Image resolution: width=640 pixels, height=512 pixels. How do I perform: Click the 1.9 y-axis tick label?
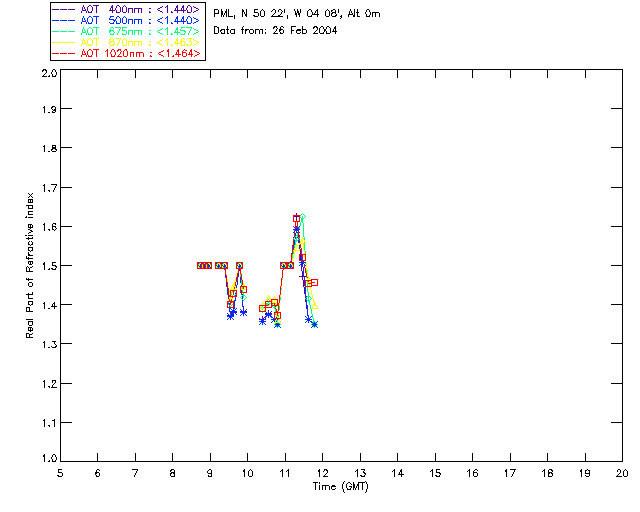pyautogui.click(x=49, y=109)
